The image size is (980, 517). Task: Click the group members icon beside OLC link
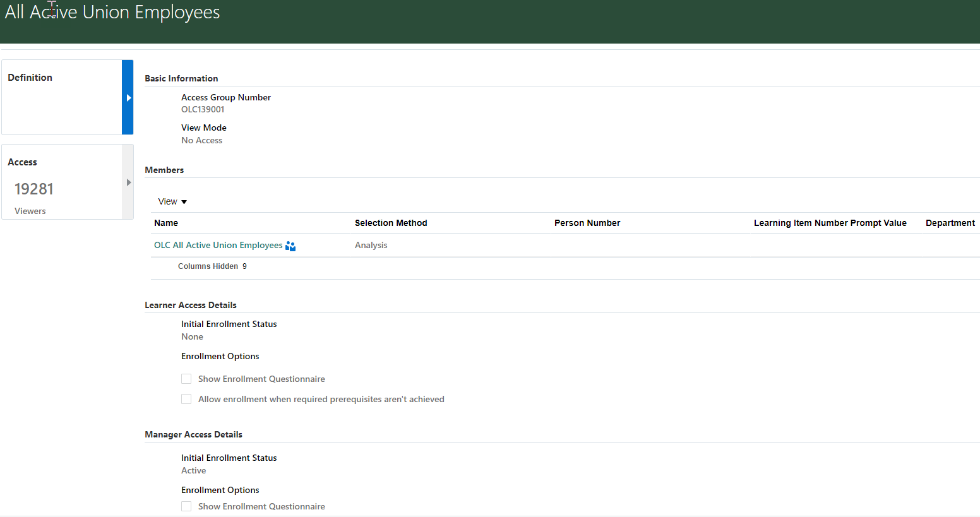pyautogui.click(x=290, y=246)
